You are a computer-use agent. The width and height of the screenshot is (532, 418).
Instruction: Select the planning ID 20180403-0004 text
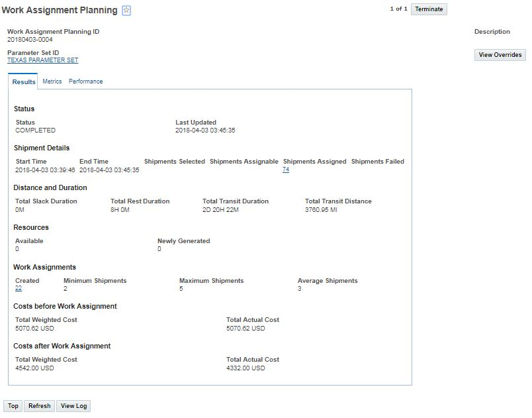point(30,40)
